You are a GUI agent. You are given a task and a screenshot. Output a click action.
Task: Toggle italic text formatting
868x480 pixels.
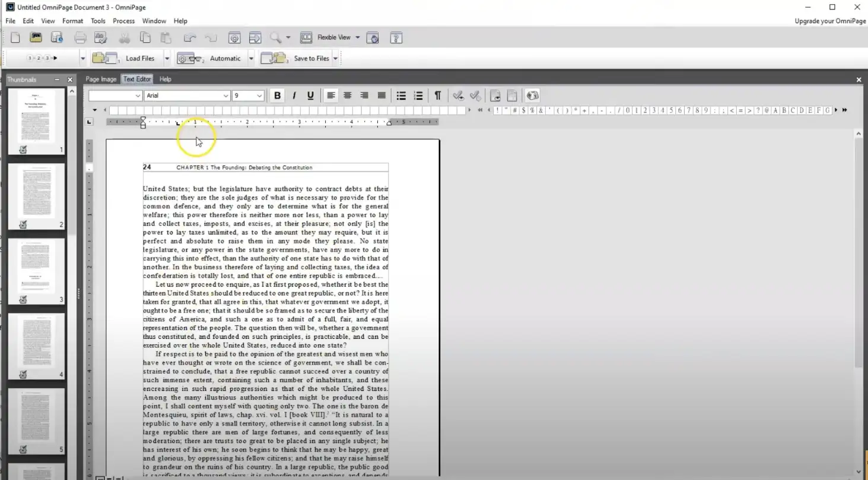tap(294, 96)
